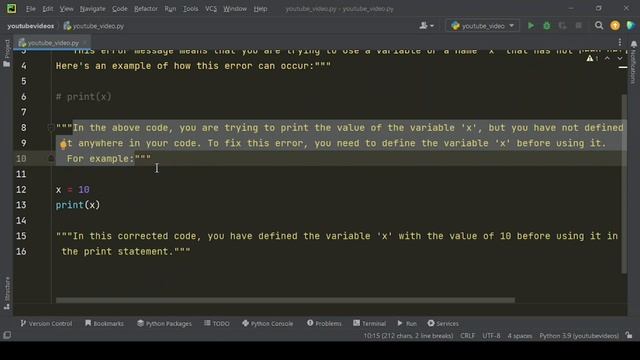Open the Project tool window sidebar
Image resolution: width=640 pixels, height=360 pixels.
[x=7, y=53]
